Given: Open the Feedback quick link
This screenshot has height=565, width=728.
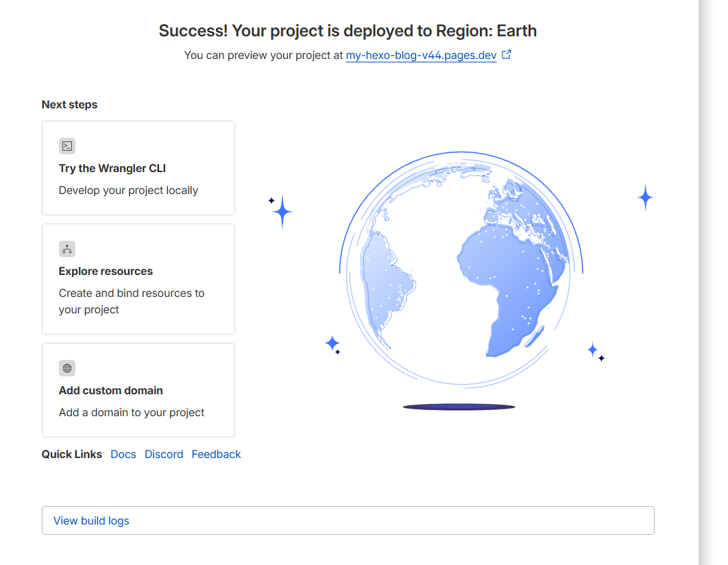Looking at the screenshot, I should tap(217, 454).
